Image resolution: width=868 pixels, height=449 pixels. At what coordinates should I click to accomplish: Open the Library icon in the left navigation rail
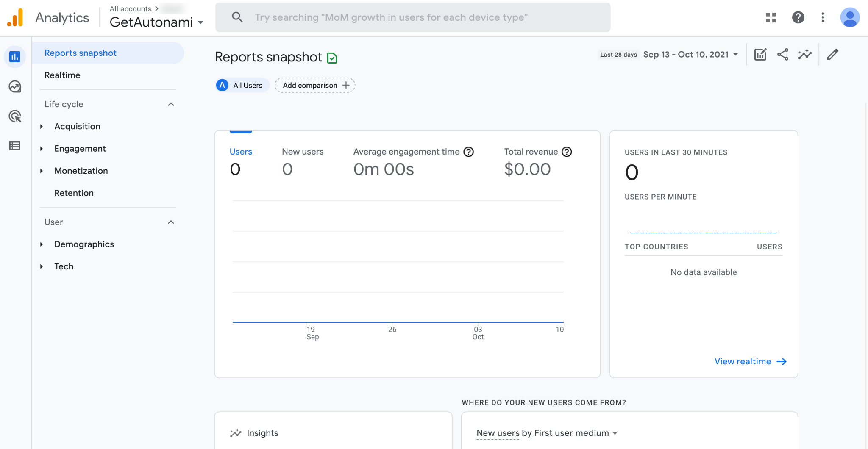[x=15, y=146]
